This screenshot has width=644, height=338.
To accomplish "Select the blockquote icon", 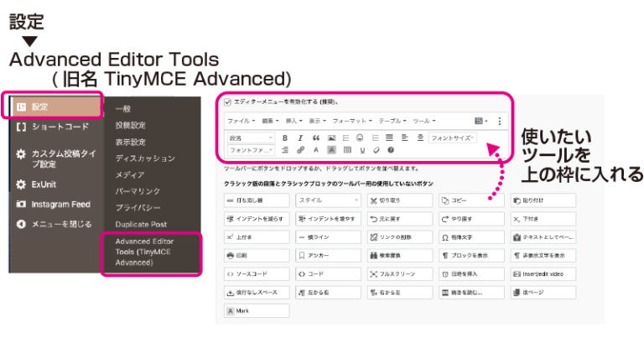I will click(315, 138).
